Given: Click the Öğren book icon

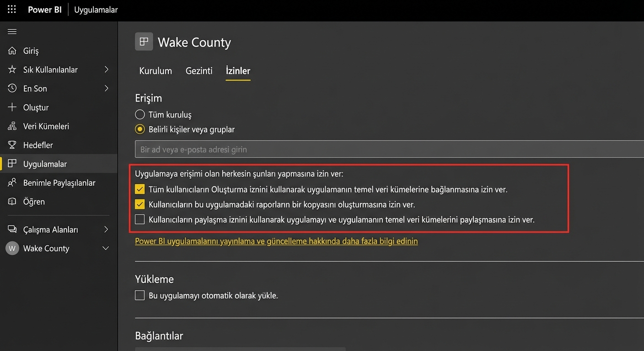Looking at the screenshot, I should click(12, 202).
